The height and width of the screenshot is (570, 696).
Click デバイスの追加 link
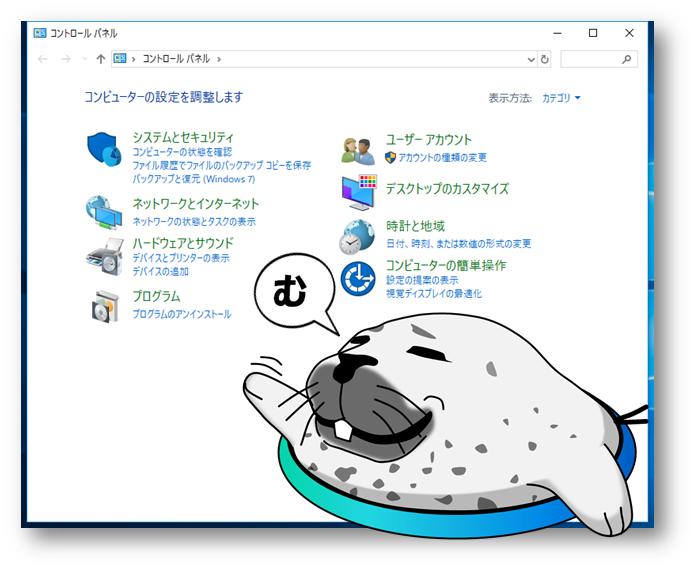pos(161,271)
